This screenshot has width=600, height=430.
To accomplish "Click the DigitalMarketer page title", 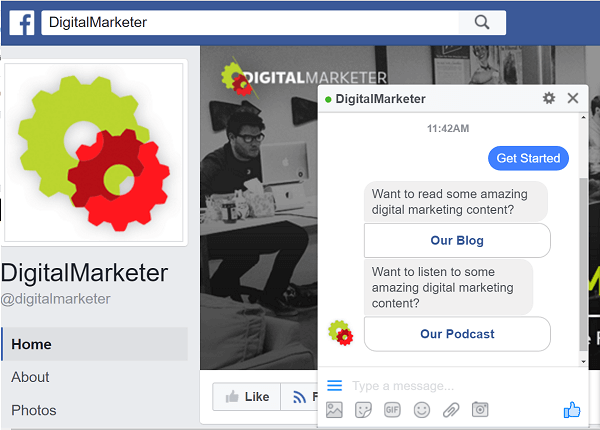I will 85,273.
